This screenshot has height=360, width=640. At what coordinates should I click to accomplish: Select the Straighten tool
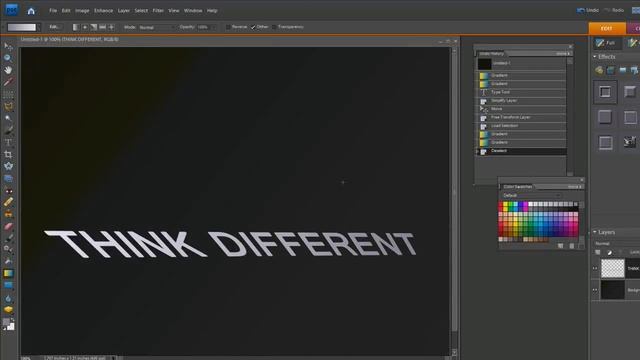click(8, 178)
